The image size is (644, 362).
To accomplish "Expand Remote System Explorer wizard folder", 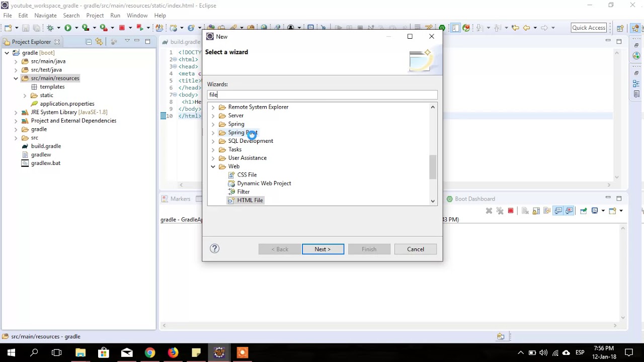I will [213, 107].
